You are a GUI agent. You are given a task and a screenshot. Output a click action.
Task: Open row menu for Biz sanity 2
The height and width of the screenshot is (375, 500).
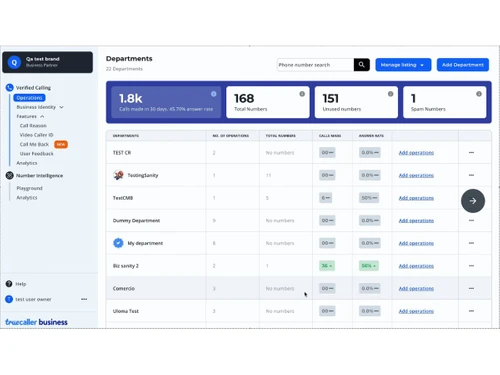coord(471,266)
